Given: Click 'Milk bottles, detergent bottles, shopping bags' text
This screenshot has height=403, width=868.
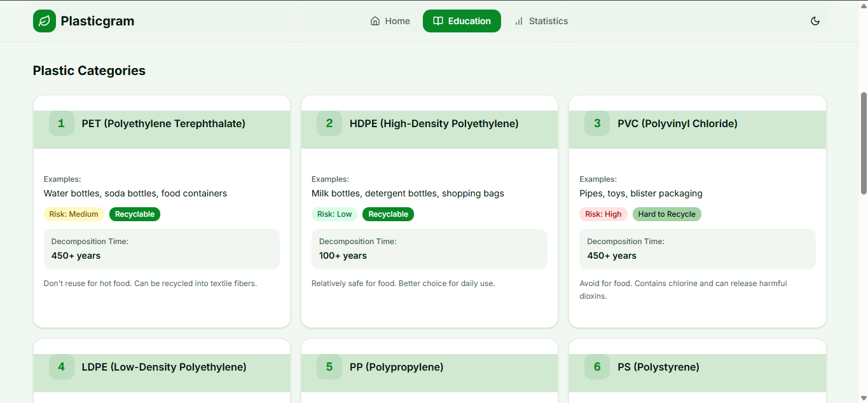Looking at the screenshot, I should point(408,193).
